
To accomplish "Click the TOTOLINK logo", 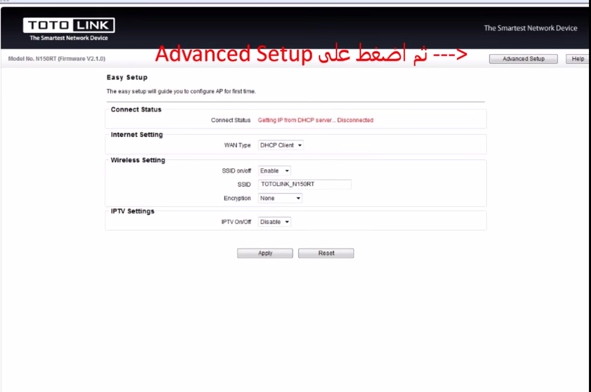I will pos(69,29).
